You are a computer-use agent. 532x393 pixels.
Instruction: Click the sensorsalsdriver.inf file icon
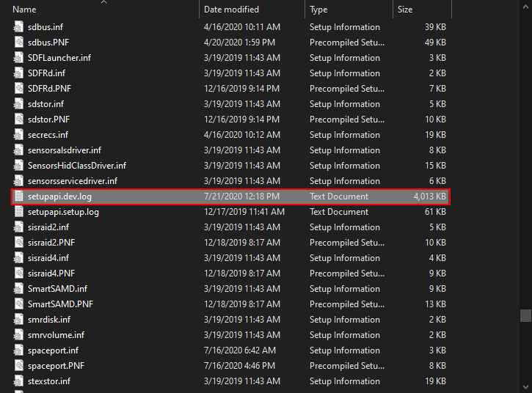(18, 150)
